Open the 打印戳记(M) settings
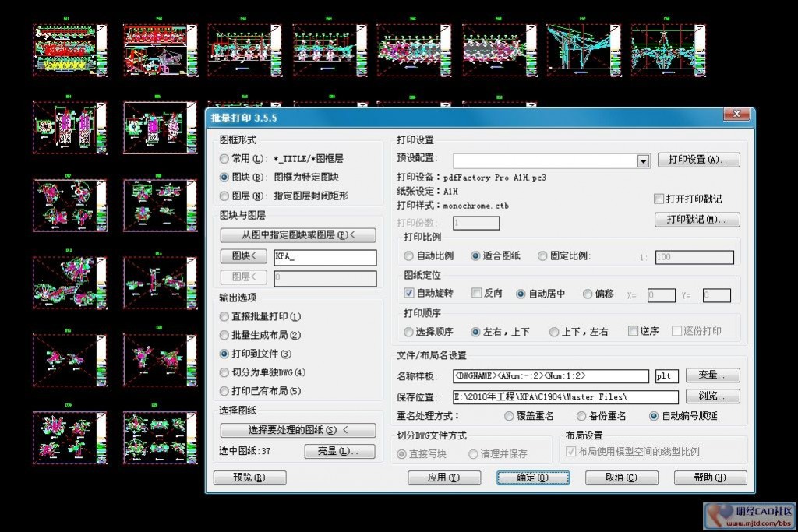 [x=698, y=220]
